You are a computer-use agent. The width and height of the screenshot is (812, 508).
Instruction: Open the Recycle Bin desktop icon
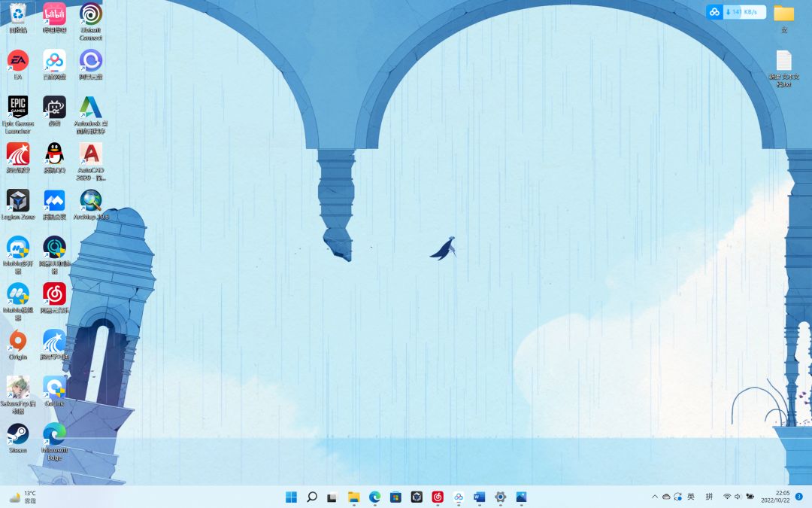17,14
